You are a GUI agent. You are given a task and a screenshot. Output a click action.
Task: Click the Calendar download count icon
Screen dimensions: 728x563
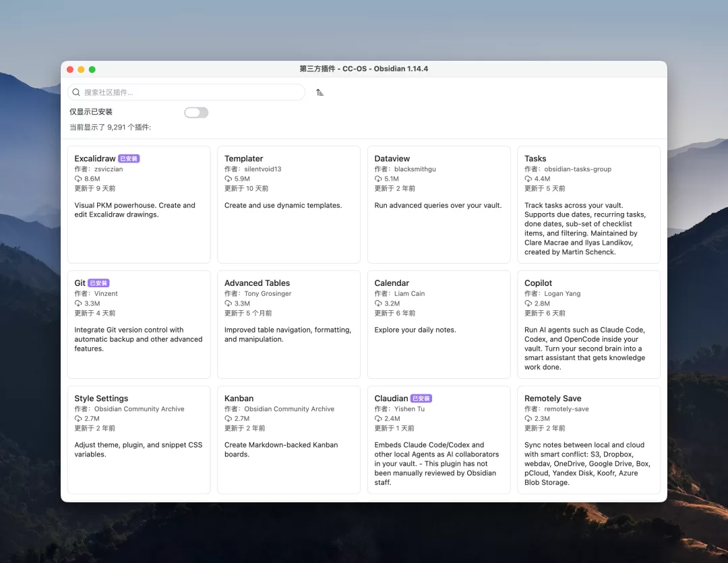tap(378, 303)
